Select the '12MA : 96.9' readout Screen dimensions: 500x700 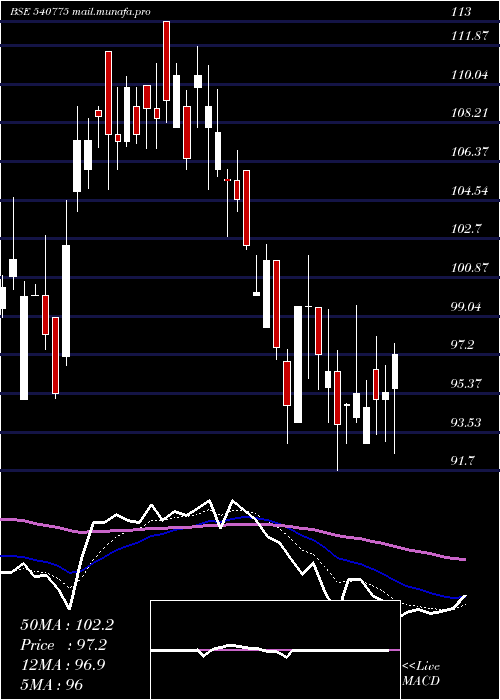point(63,664)
